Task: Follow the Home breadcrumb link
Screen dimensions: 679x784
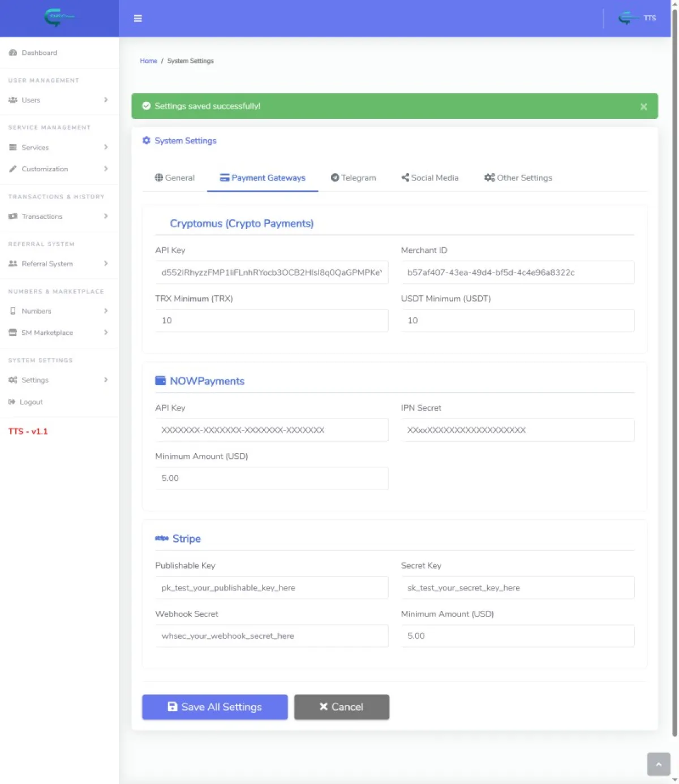Action: (148, 61)
